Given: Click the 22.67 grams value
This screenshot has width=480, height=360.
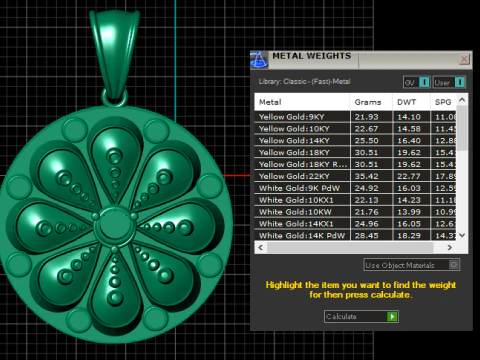Looking at the screenshot, I should [366, 129].
